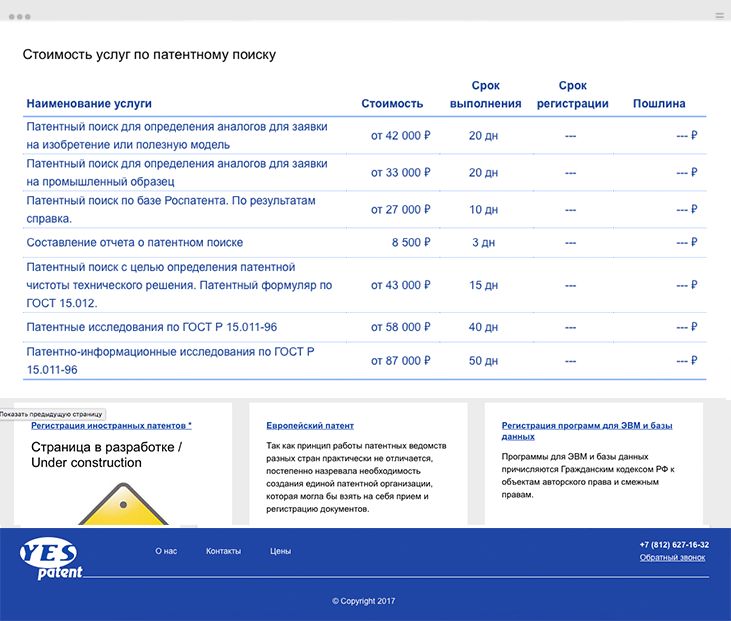Click the '15 дн' completion term cell
This screenshot has width=731, height=621.
[483, 285]
